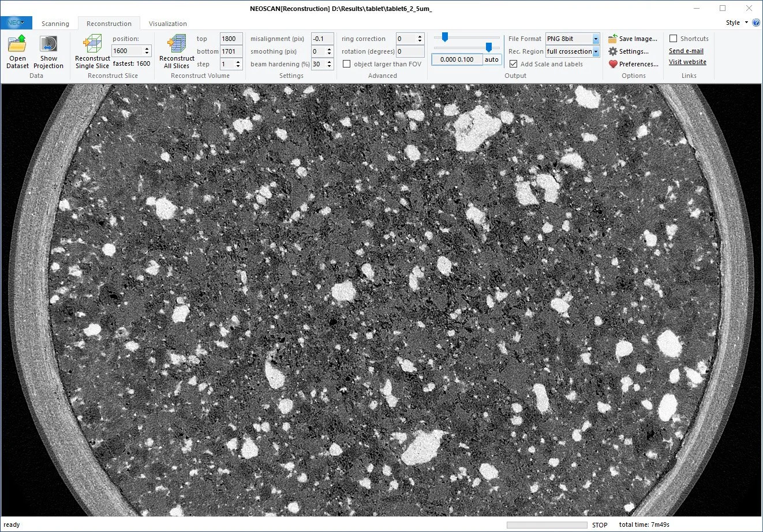This screenshot has width=763, height=532.
Task: Click the auto contrast button
Action: (492, 59)
